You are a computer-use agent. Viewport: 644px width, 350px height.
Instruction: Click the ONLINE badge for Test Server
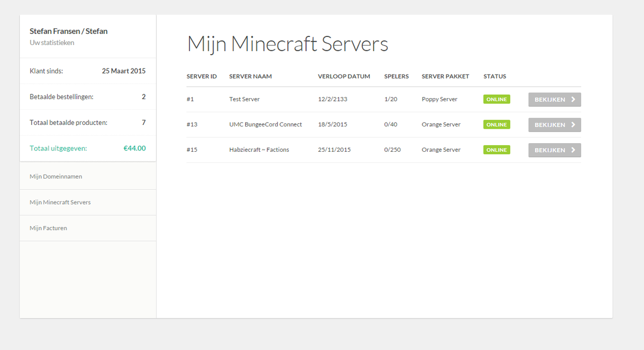pos(497,99)
